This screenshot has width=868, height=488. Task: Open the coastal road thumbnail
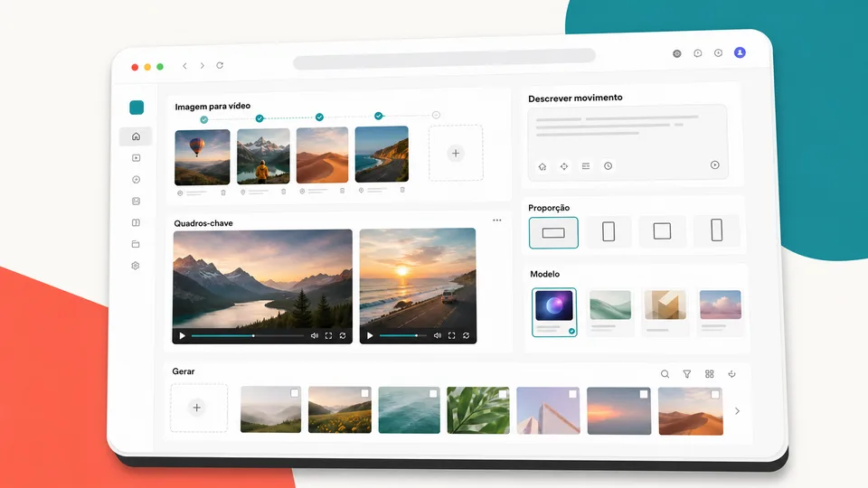(x=382, y=154)
